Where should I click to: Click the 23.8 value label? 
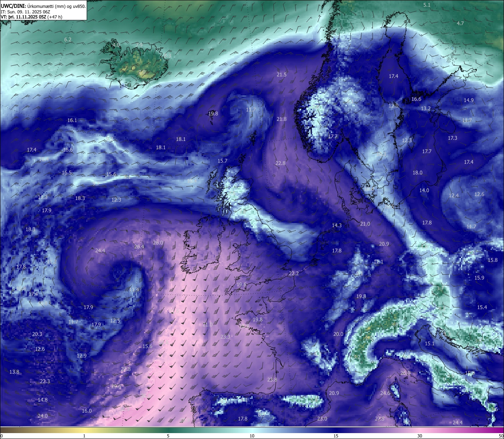[x=272, y=380]
